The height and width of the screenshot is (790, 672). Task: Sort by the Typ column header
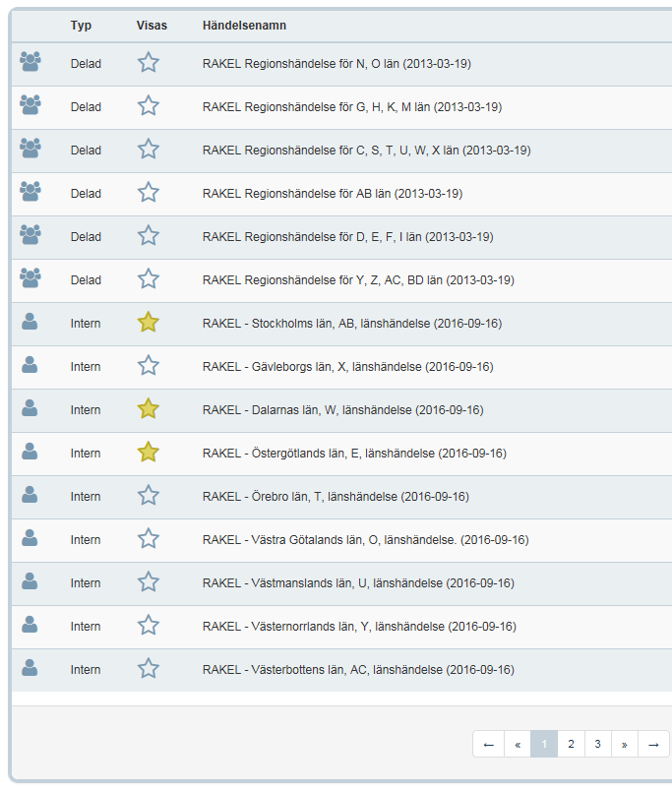[x=81, y=26]
